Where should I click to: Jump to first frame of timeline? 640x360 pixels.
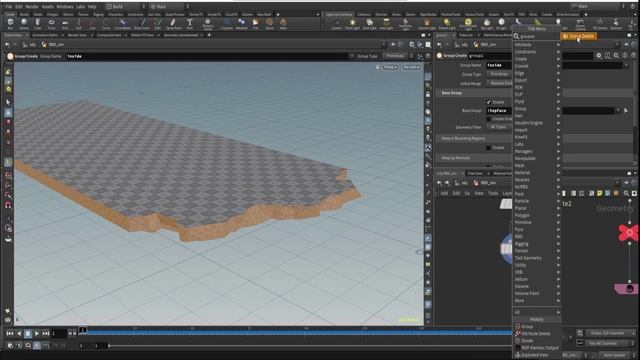pyautogui.click(x=10, y=333)
